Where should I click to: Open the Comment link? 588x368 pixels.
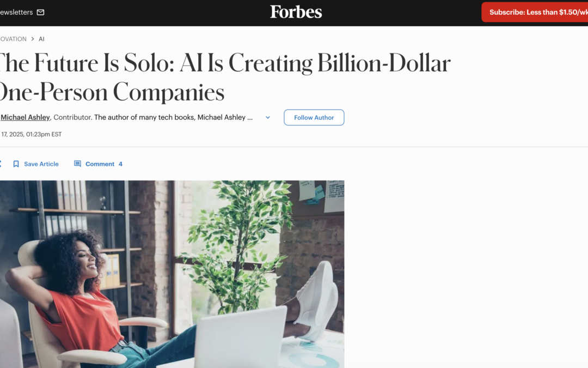coord(100,164)
